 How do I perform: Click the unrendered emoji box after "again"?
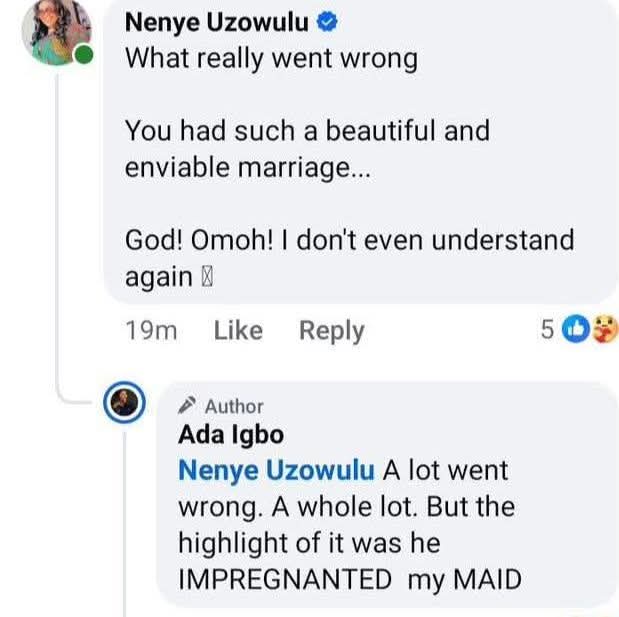point(207,279)
